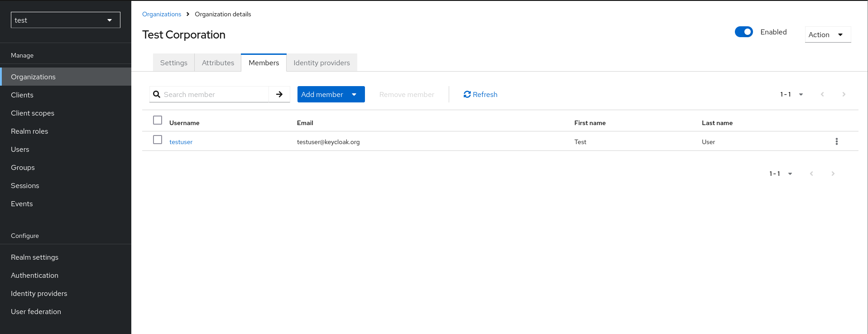Navigate to Organizations breadcrumb link
The width and height of the screenshot is (868, 334).
[162, 14]
